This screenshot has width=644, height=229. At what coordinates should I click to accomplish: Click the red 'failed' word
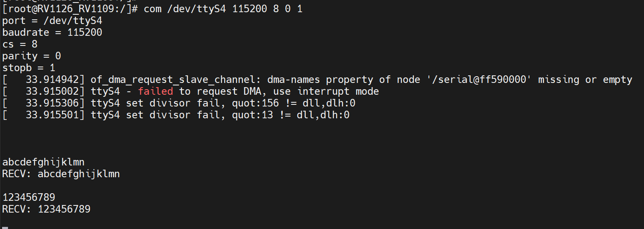pyautogui.click(x=155, y=91)
